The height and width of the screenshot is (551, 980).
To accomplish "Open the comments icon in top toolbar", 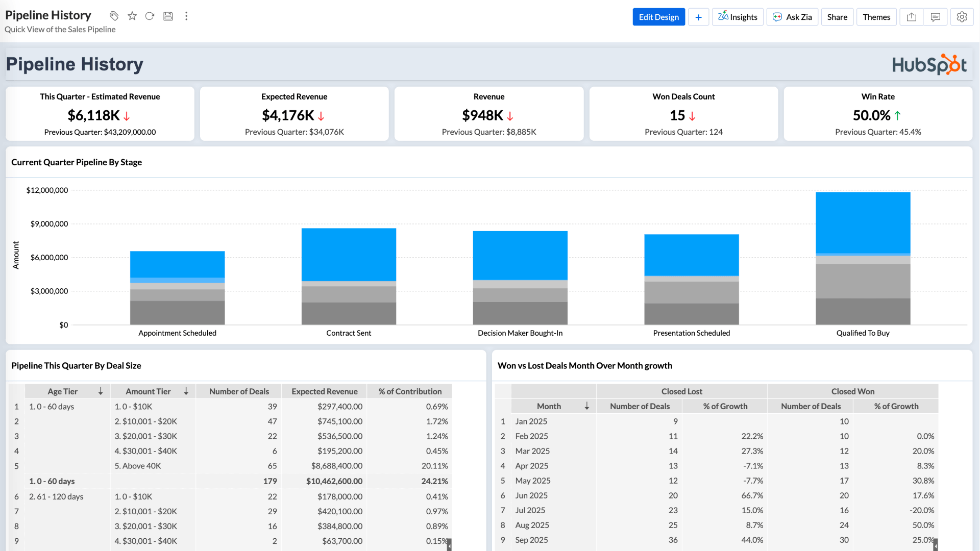I will click(935, 17).
